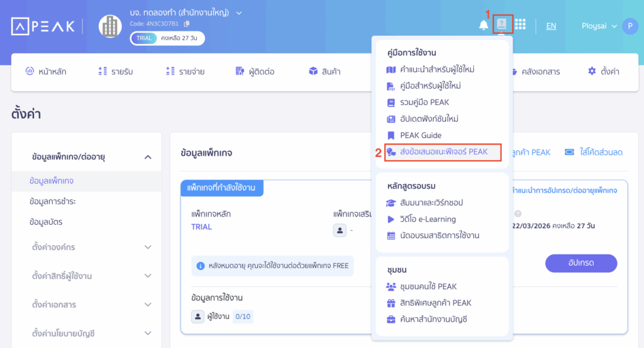Select ข้อมูลการชำระ in sidebar
The image size is (644, 348).
(57, 202)
